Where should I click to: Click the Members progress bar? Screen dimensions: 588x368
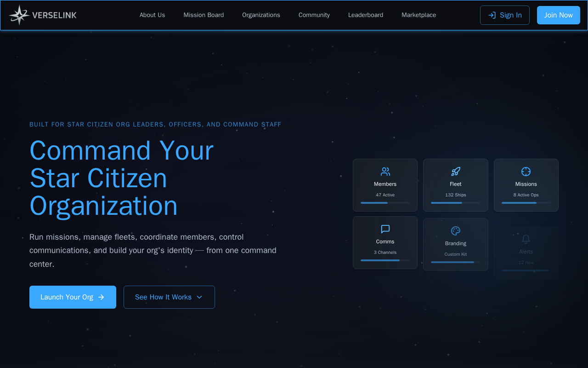(x=385, y=203)
